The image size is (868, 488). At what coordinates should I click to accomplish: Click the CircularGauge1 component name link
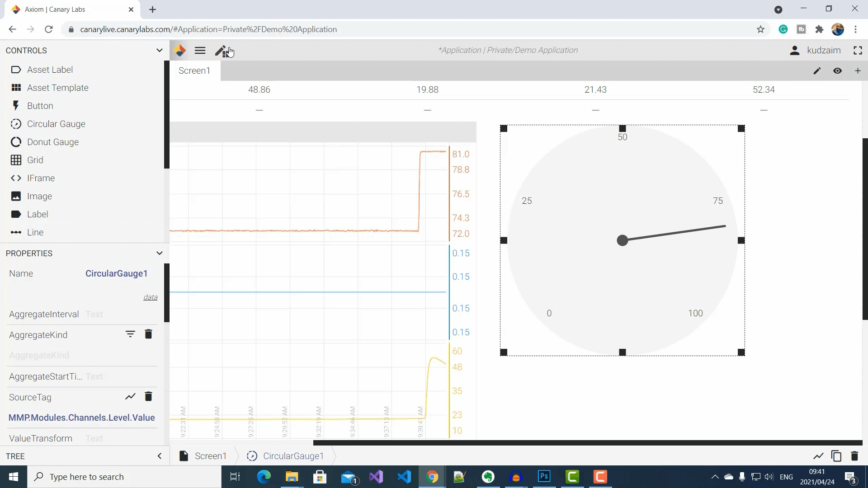click(x=117, y=273)
